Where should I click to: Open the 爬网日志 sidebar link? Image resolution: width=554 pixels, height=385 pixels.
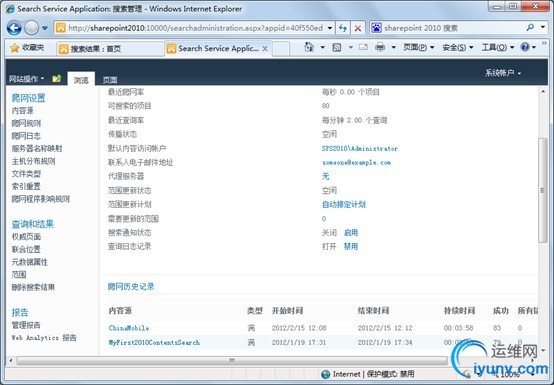coord(26,136)
